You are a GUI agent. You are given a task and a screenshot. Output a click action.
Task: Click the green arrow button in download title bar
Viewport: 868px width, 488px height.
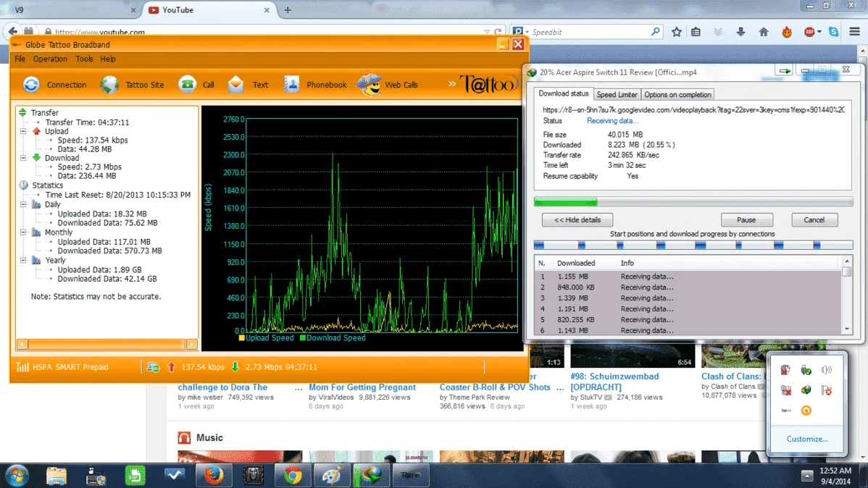point(785,70)
